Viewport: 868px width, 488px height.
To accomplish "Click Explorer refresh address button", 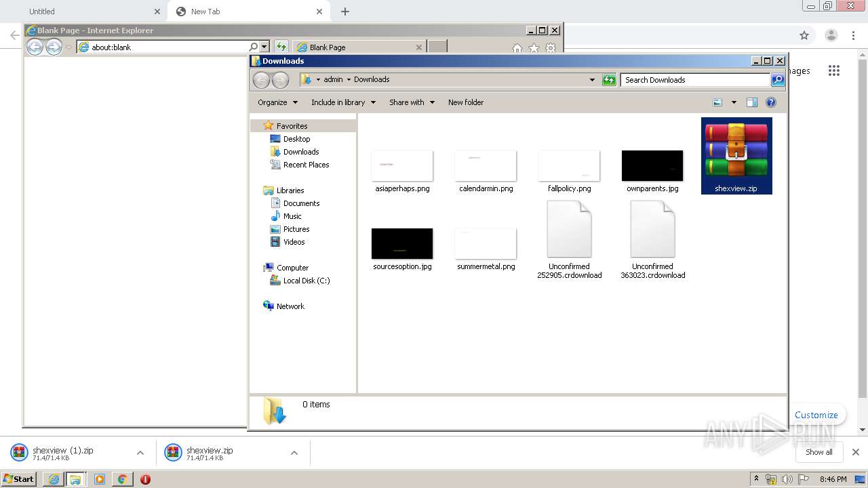I will [x=609, y=80].
